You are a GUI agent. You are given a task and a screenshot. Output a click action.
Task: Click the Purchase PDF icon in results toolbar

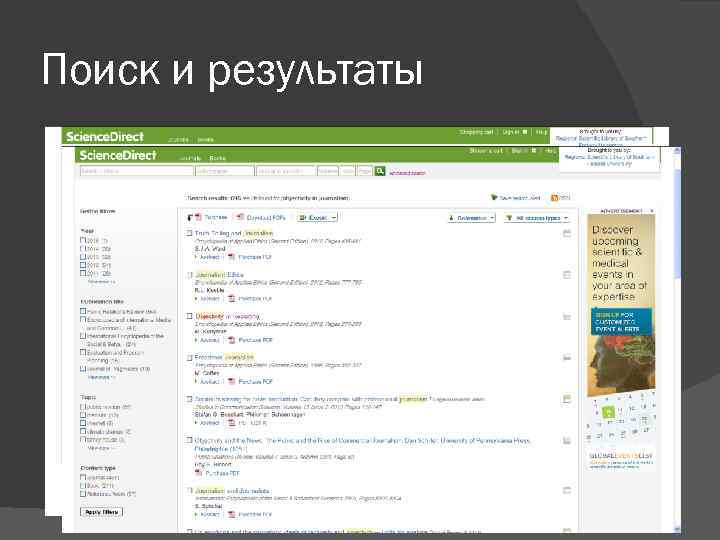[x=198, y=217]
